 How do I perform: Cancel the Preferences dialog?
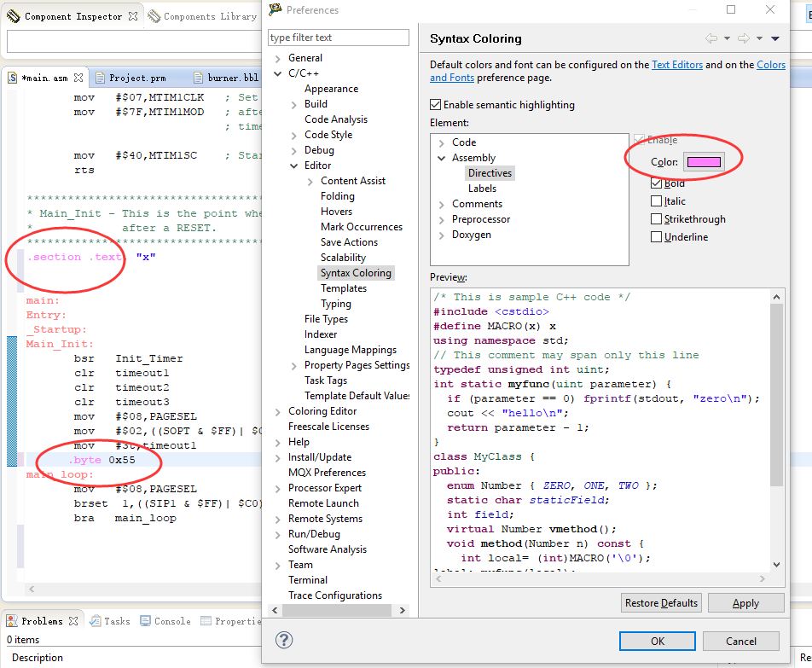[x=740, y=641]
